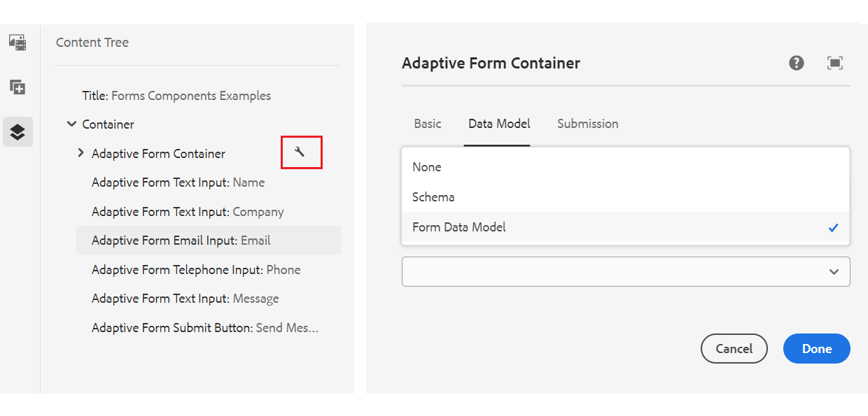
Task: Toggle fullscreen dialog icon
Action: point(834,63)
